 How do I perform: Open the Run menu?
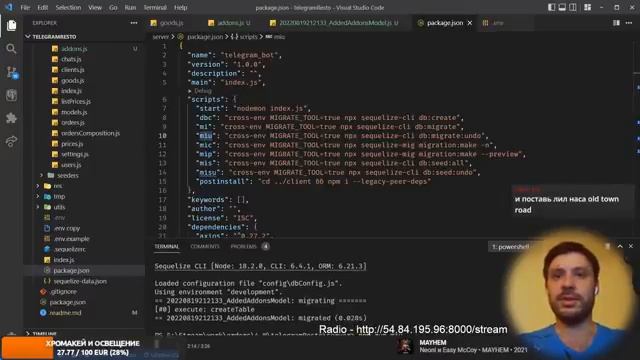[x=130, y=7]
